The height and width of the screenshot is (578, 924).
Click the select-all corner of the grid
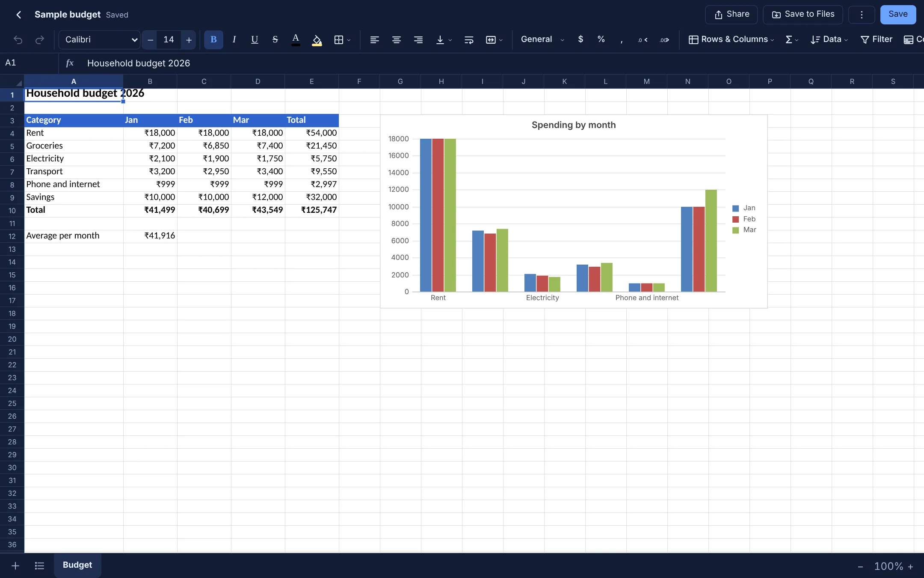[12, 81]
